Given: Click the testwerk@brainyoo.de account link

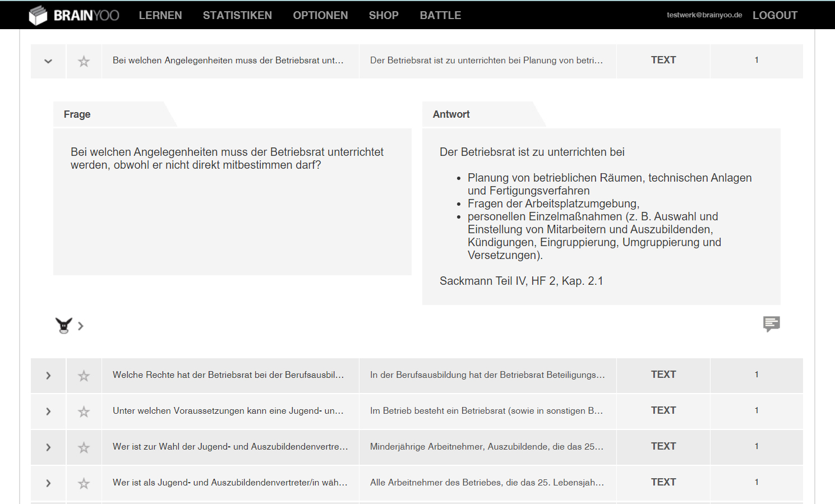Looking at the screenshot, I should [704, 15].
